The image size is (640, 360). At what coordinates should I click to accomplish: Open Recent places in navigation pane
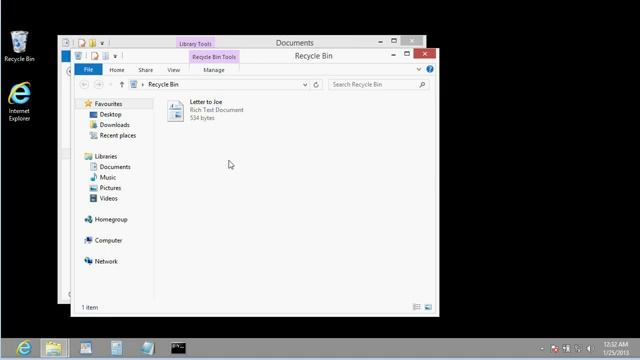pyautogui.click(x=118, y=136)
